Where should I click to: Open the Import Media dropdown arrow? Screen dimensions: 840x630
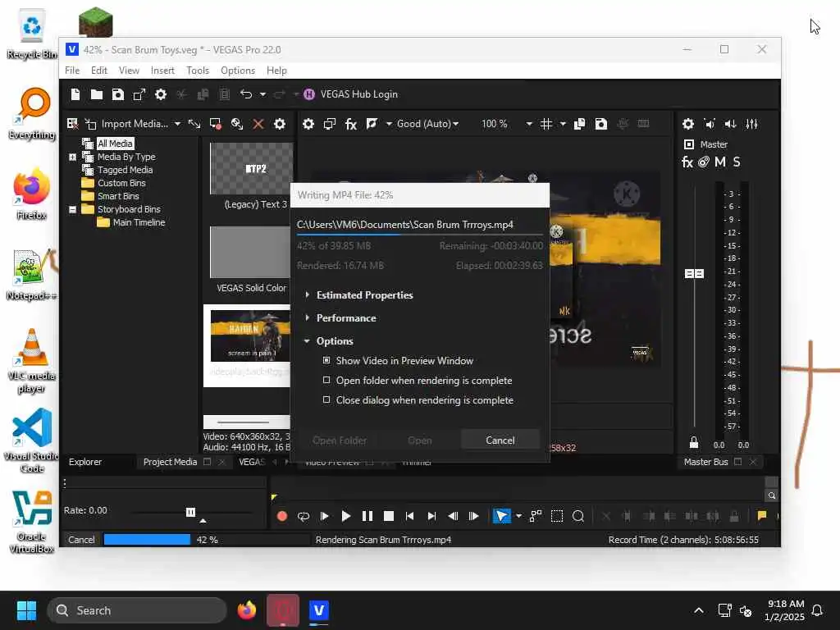click(x=177, y=124)
